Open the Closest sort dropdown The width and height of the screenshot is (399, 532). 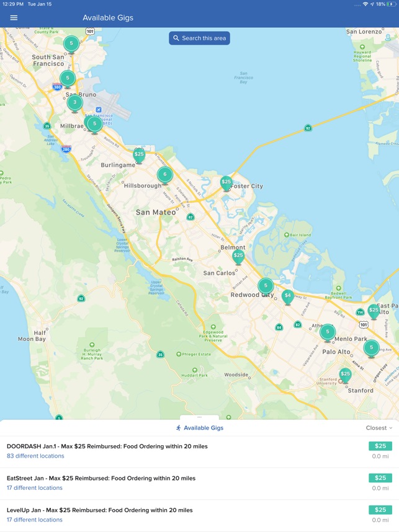(x=379, y=428)
